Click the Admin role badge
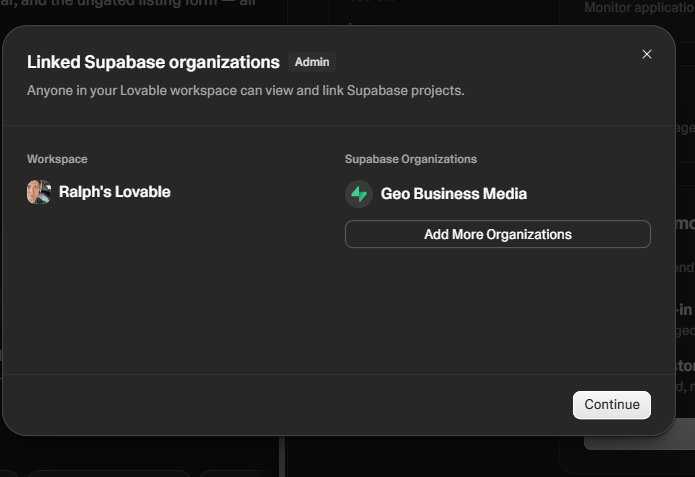 312,62
